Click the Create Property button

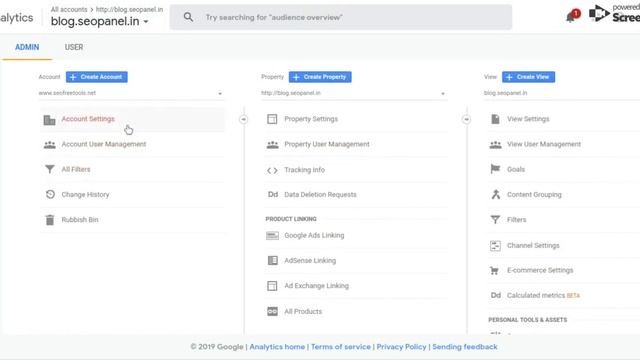click(320, 77)
